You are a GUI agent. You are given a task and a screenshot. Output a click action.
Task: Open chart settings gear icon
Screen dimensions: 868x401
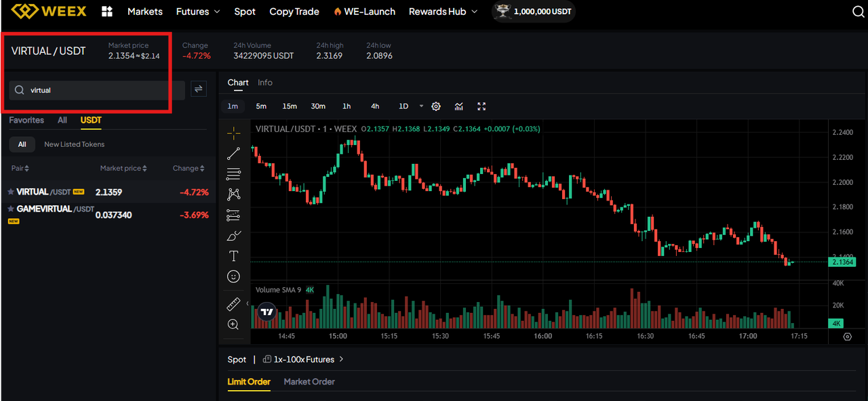tap(436, 106)
